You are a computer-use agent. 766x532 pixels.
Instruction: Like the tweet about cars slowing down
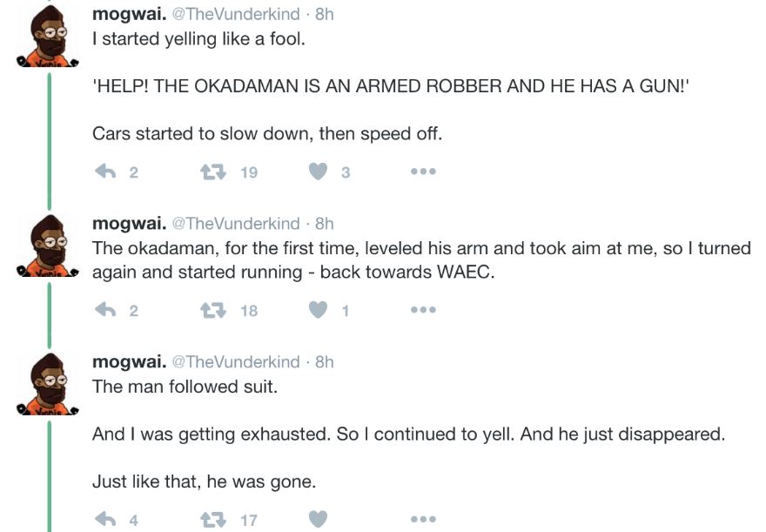(x=319, y=172)
